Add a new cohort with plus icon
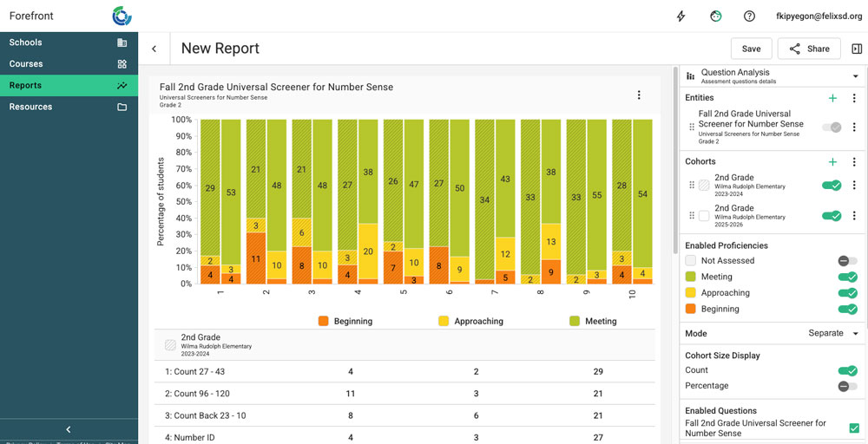Screen dimensions: 868x444 tap(832, 161)
